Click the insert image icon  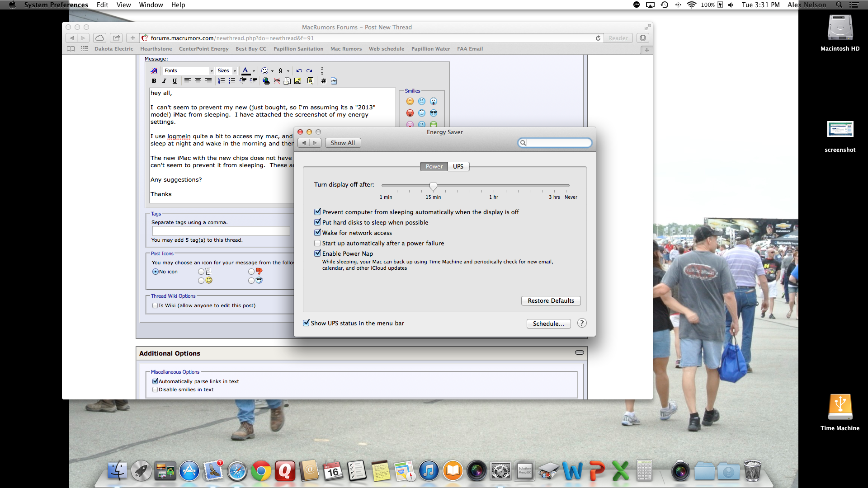pos(297,81)
